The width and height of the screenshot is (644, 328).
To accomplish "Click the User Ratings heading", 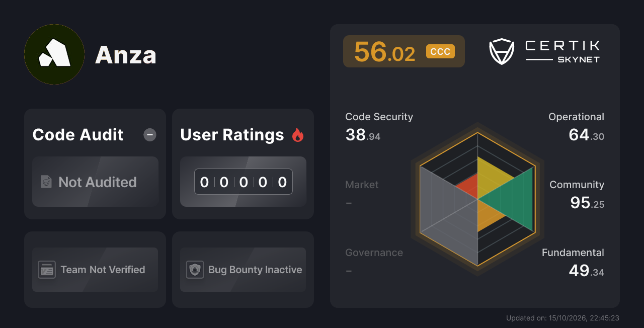I will tap(232, 135).
